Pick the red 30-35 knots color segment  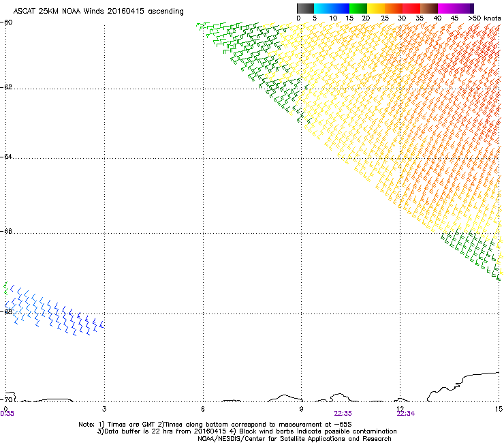click(x=411, y=8)
